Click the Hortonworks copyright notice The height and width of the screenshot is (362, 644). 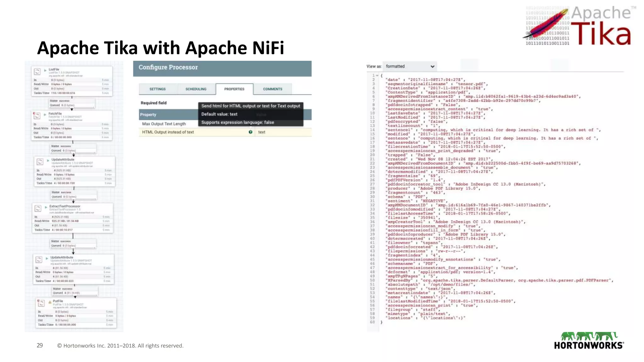pyautogui.click(x=120, y=346)
